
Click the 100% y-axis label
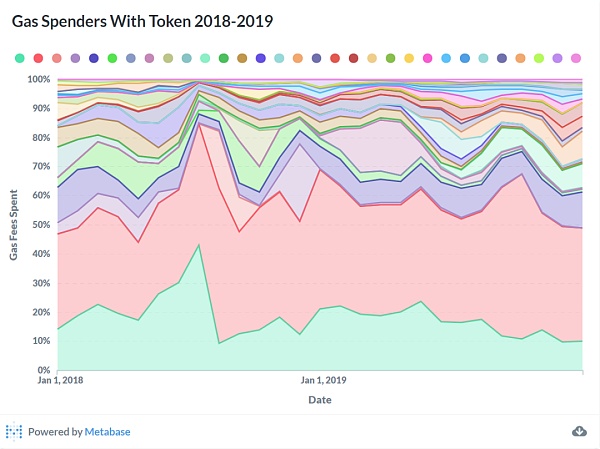[38, 79]
